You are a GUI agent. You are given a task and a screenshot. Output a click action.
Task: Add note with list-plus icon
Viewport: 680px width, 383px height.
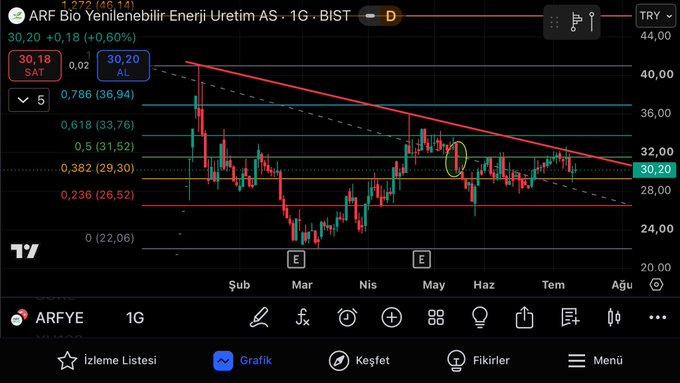[x=570, y=318]
